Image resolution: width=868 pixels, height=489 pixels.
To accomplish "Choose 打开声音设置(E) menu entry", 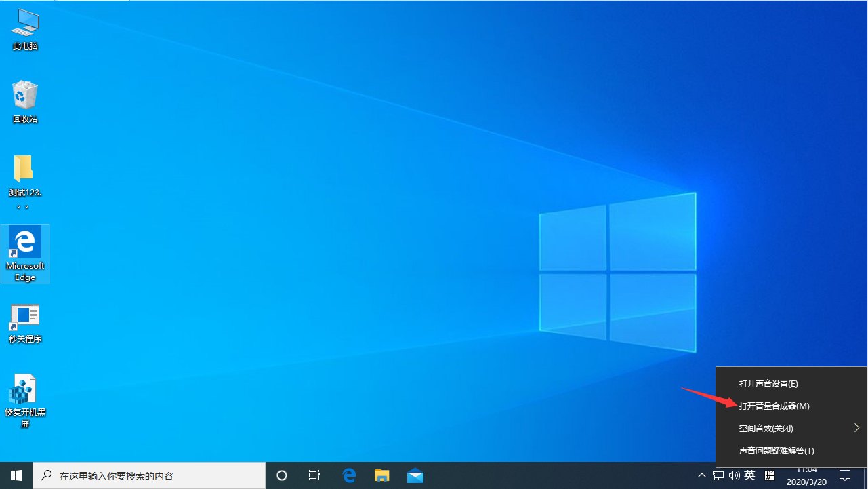I will click(768, 383).
